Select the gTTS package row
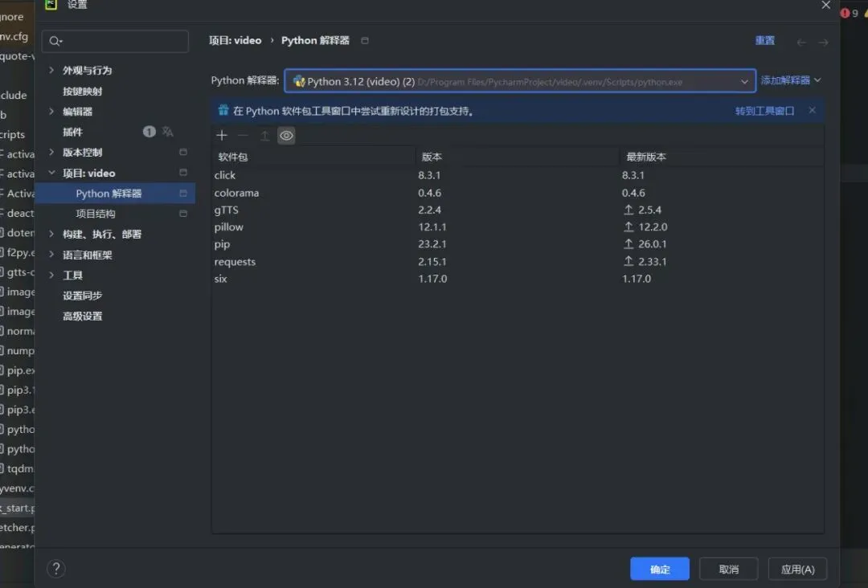Screen dimensions: 868x588 tap(518, 210)
